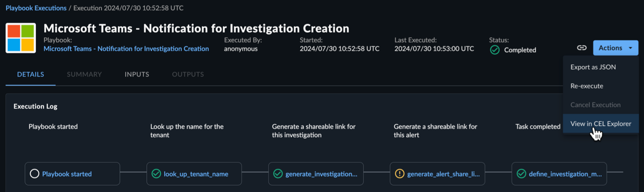Switch to the INPUTS tab
644x192 pixels.
pos(137,74)
